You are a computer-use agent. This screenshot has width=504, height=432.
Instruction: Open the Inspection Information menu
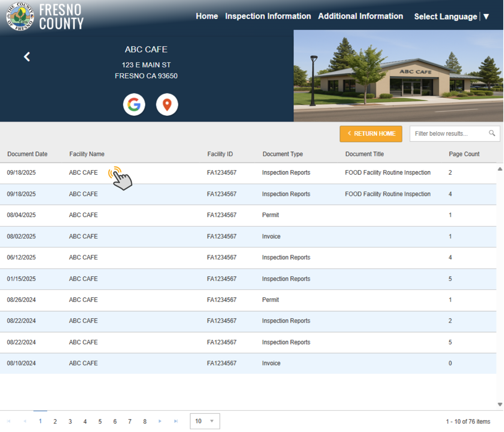click(268, 16)
